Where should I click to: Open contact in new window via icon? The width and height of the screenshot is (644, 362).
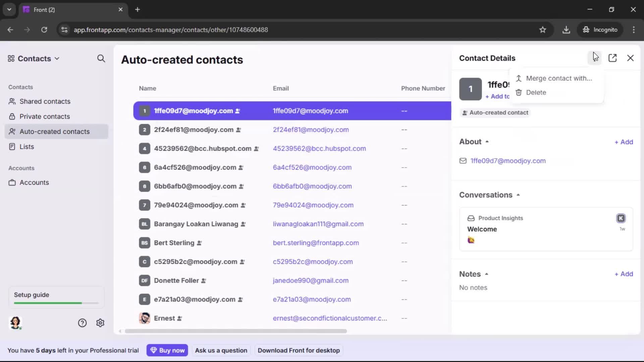pyautogui.click(x=613, y=58)
